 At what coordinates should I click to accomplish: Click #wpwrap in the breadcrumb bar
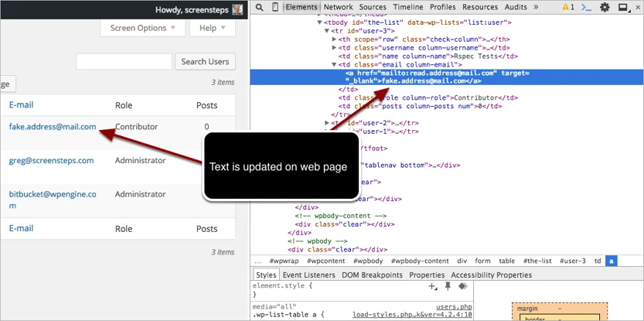coord(284,261)
